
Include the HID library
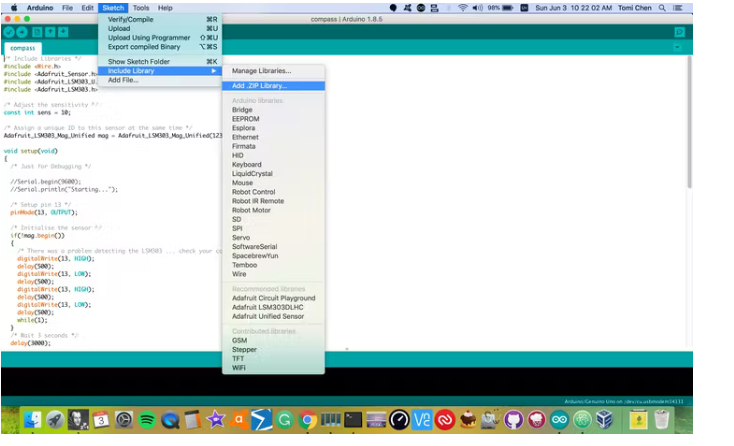coord(273,155)
